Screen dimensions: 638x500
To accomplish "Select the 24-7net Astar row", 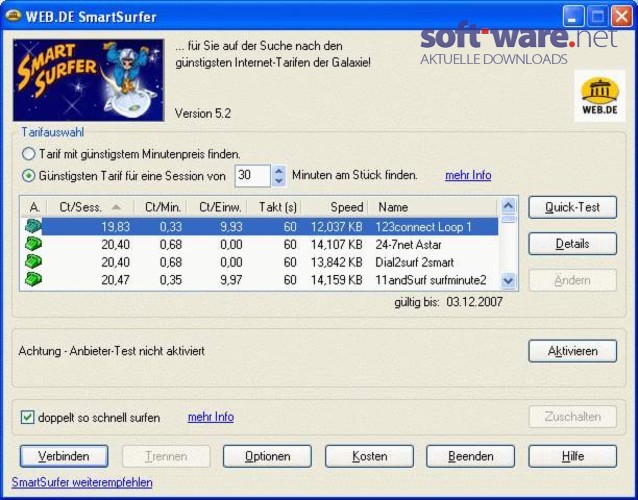I will [x=261, y=244].
